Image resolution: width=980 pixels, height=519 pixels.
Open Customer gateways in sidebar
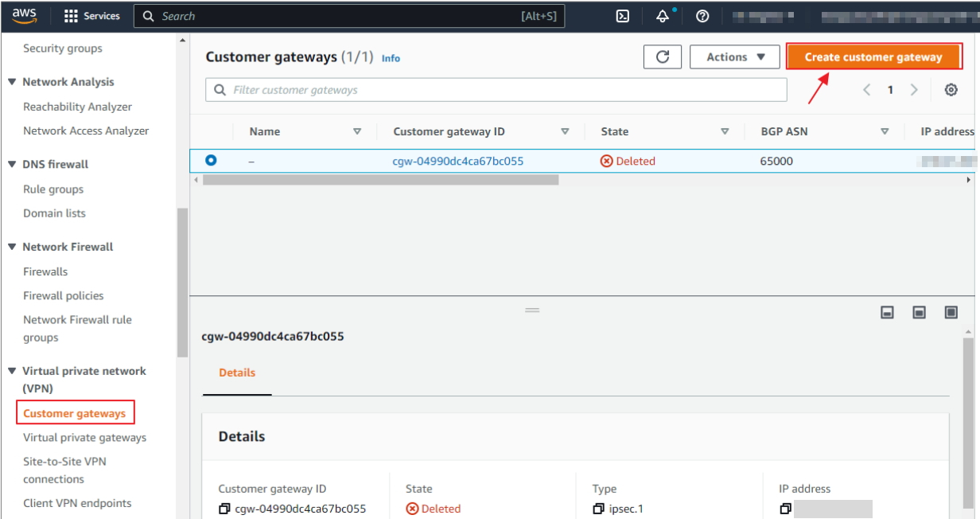click(75, 413)
